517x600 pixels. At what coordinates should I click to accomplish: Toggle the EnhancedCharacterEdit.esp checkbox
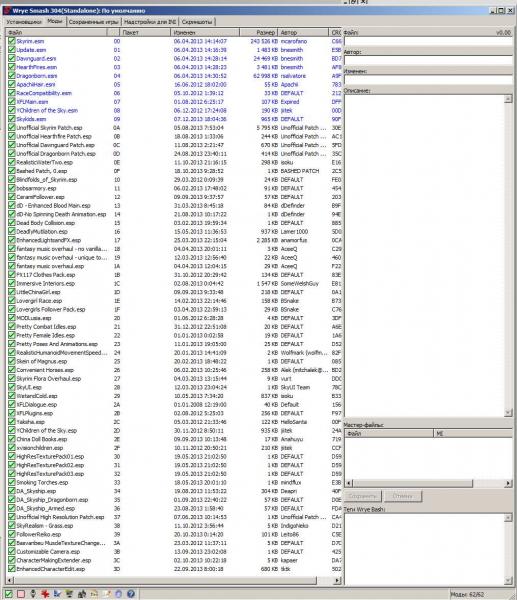tap(12, 569)
